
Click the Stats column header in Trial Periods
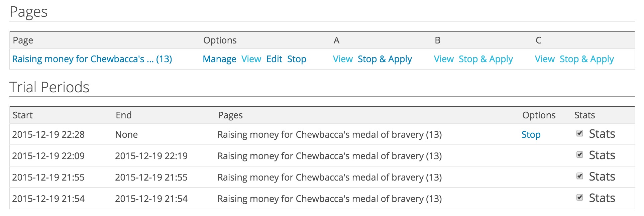(584, 115)
